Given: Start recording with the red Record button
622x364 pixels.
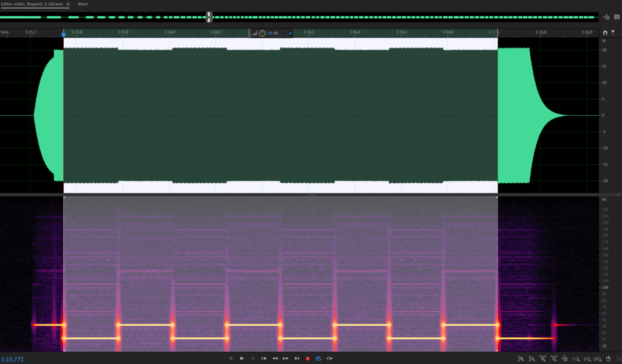Looking at the screenshot, I should pos(307,359).
